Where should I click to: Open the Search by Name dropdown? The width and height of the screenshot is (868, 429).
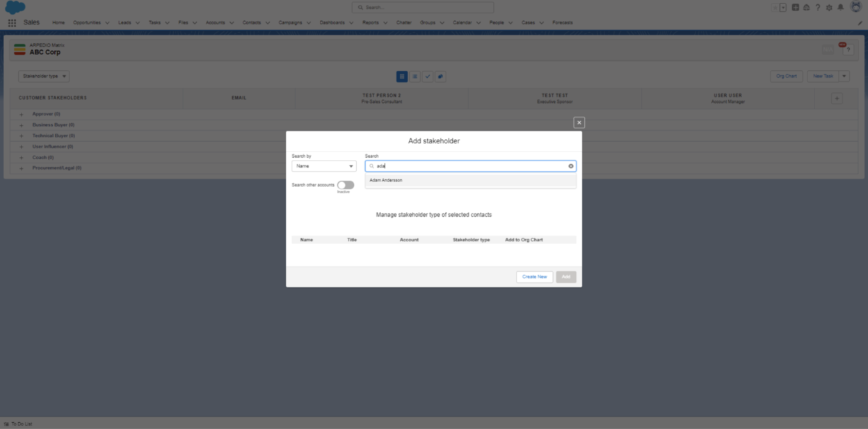[x=324, y=166]
